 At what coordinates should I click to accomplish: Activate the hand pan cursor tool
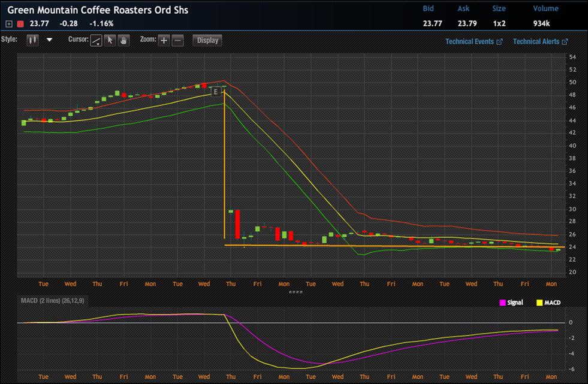click(x=123, y=40)
